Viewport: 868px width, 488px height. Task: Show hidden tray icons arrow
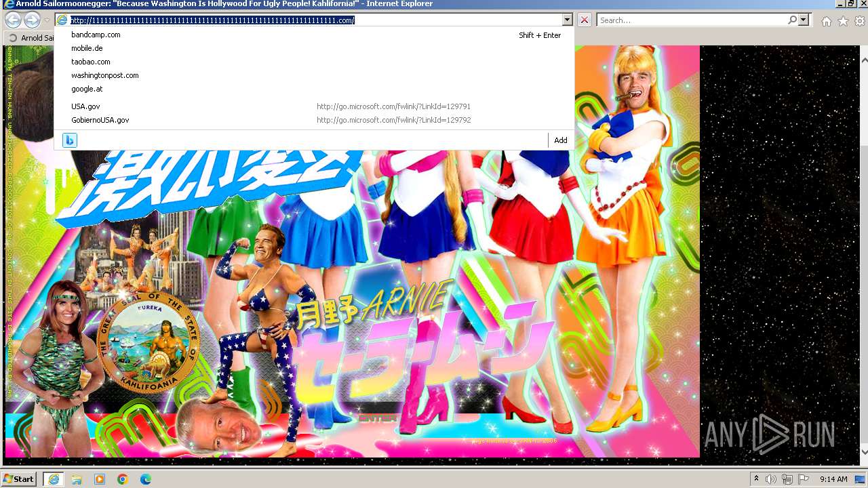[x=756, y=479]
